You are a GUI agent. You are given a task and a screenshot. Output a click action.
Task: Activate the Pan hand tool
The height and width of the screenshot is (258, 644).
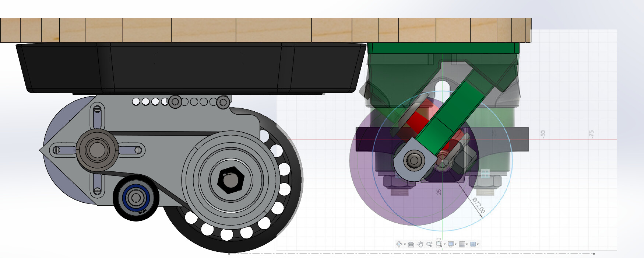[x=420, y=244]
